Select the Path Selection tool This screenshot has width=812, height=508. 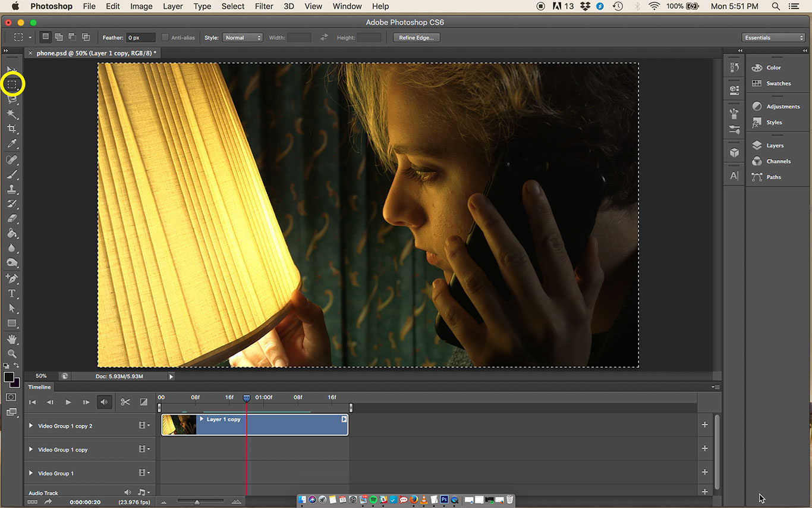tap(12, 308)
